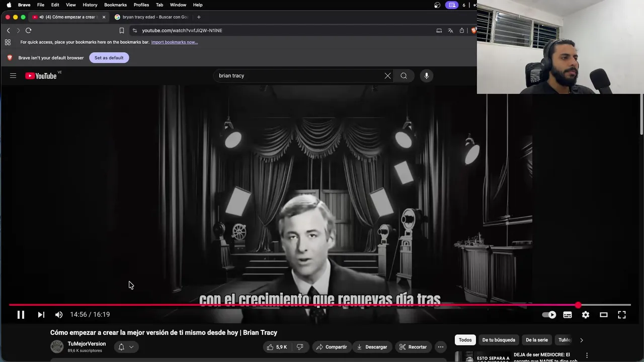Open the video settings gear

tap(586, 315)
